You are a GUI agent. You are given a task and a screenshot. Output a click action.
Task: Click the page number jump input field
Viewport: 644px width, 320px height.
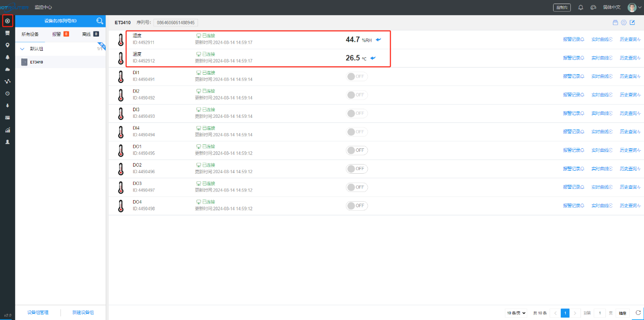[x=600, y=313]
